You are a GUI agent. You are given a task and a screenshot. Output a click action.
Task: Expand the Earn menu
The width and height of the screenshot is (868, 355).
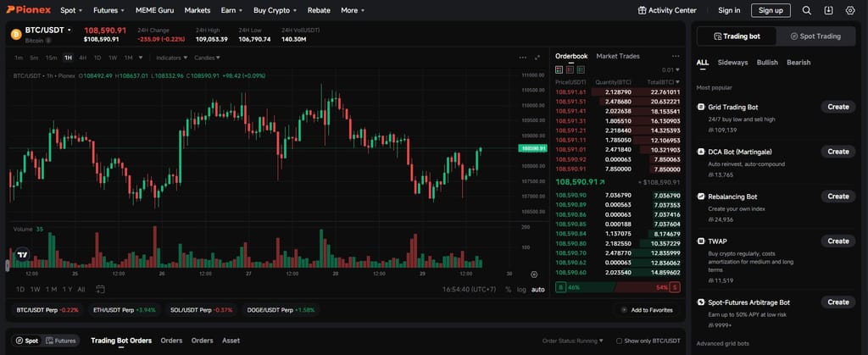(x=231, y=10)
